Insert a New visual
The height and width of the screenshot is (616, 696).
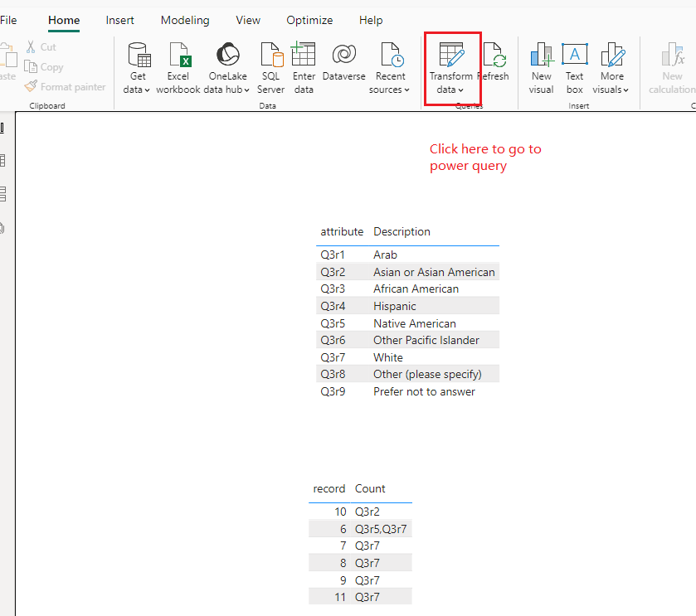(x=541, y=68)
